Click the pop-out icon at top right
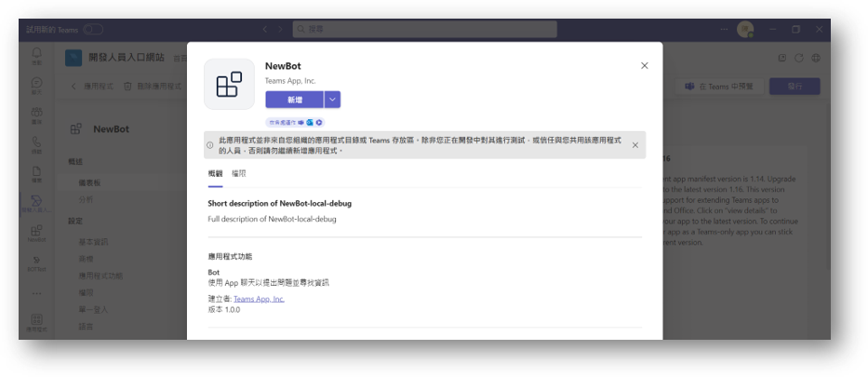Viewport: 868px width, 377px height. point(782,58)
